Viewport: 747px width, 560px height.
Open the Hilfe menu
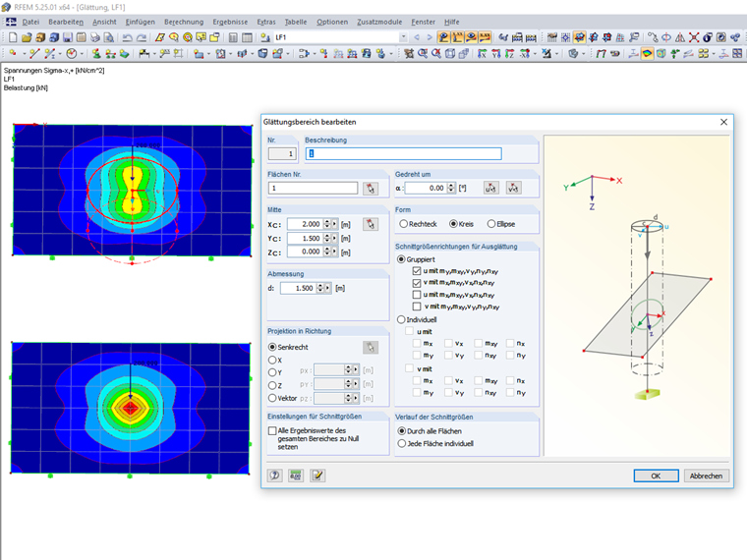click(x=451, y=22)
